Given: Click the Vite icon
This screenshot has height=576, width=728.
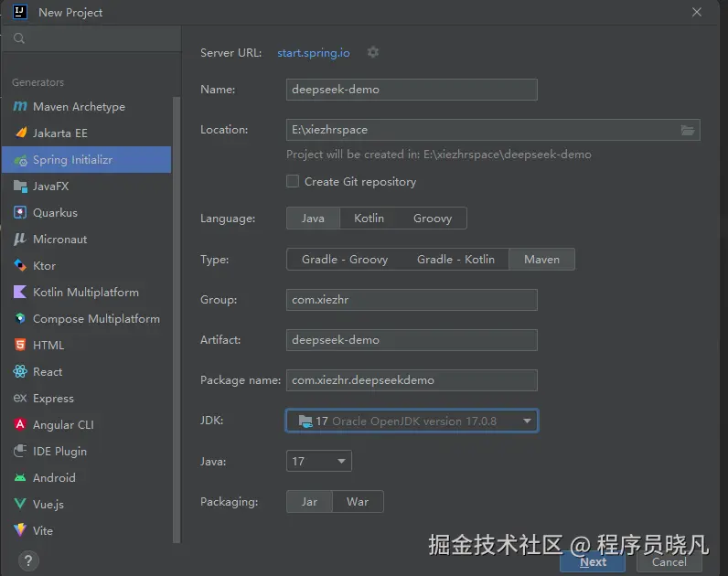Looking at the screenshot, I should (20, 530).
